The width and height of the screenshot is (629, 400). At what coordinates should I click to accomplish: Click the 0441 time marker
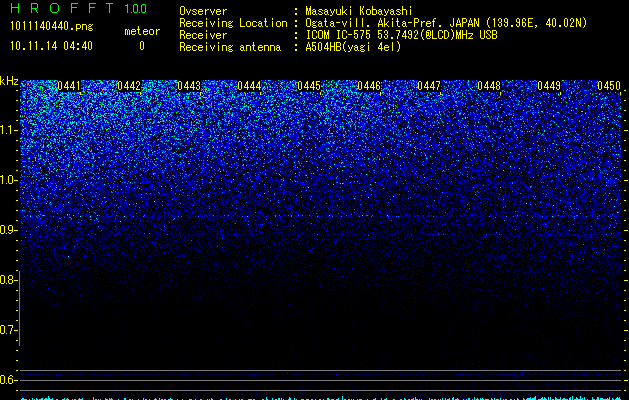click(69, 86)
